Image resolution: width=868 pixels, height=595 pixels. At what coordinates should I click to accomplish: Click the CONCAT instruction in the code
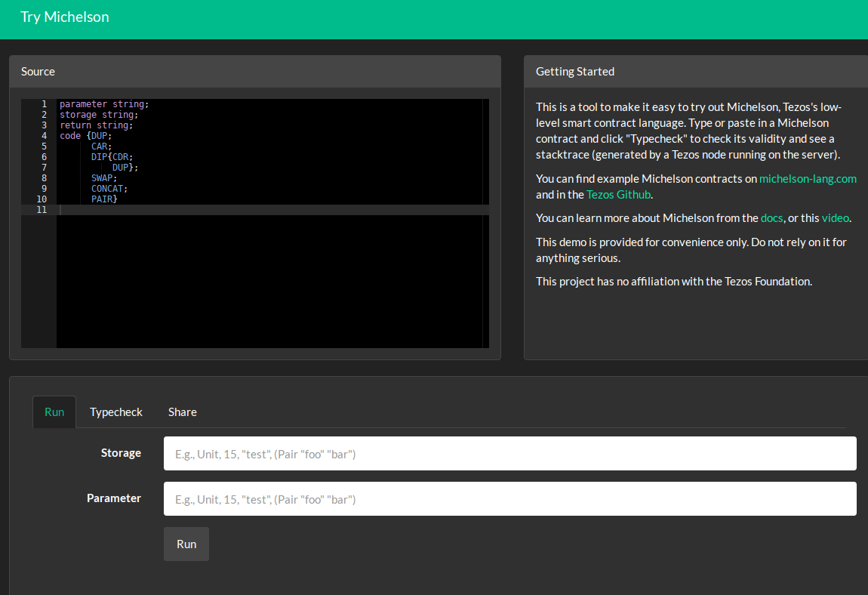coord(109,189)
